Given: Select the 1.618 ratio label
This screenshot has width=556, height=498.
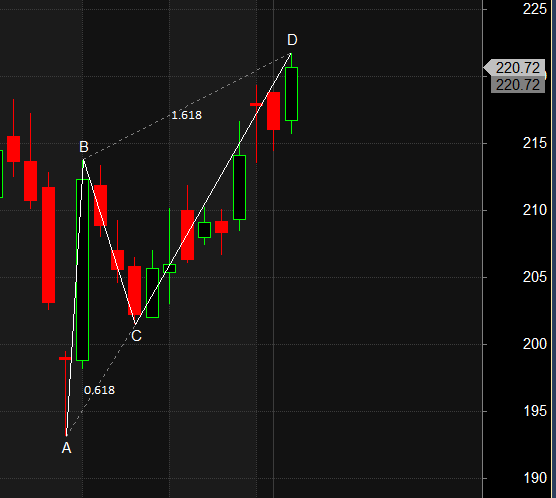Looking at the screenshot, I should (187, 115).
